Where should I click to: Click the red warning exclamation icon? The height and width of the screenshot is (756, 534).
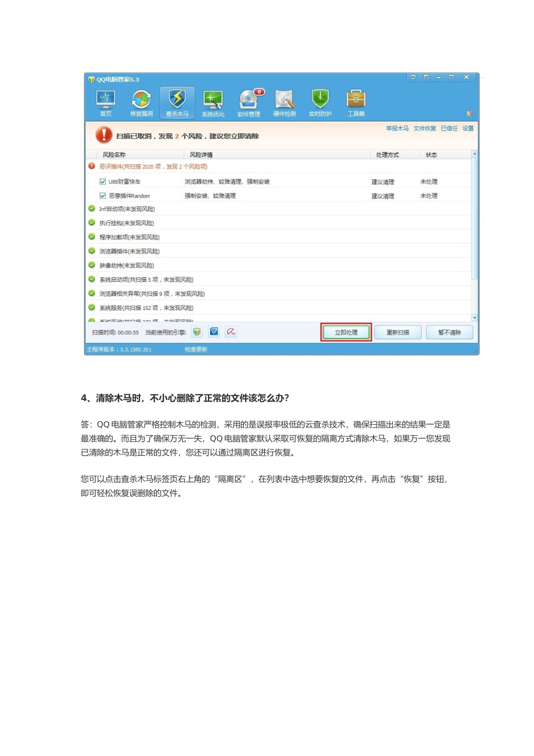tap(103, 135)
